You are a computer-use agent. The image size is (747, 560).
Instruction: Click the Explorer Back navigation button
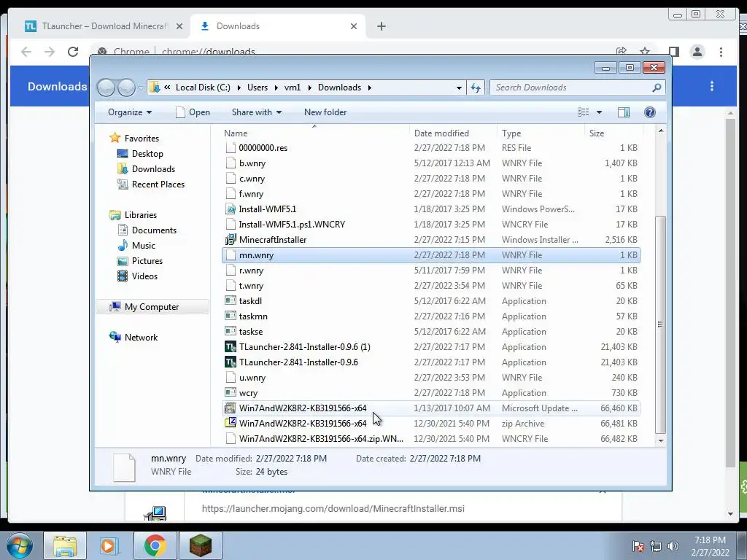106,87
